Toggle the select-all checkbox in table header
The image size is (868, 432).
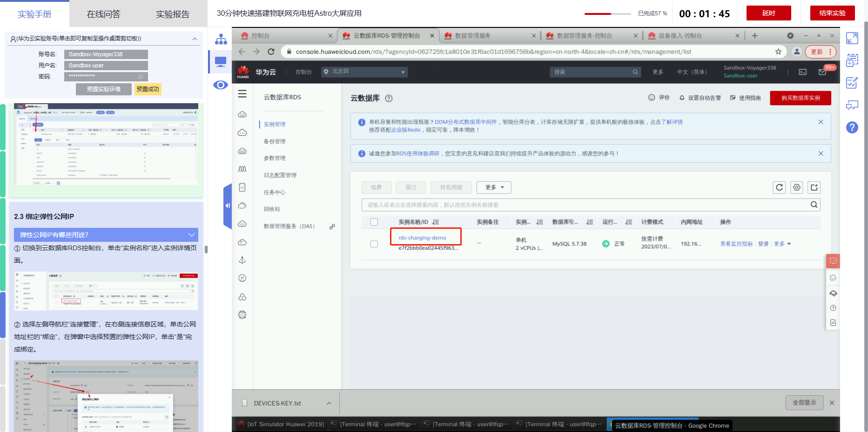tap(374, 222)
